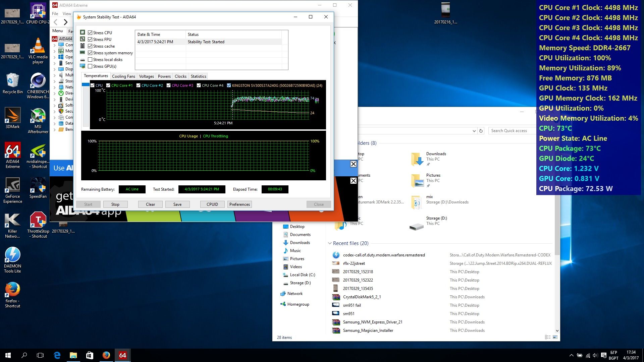644x362 pixels.
Task: Open Windows Start menu
Action: point(8,355)
